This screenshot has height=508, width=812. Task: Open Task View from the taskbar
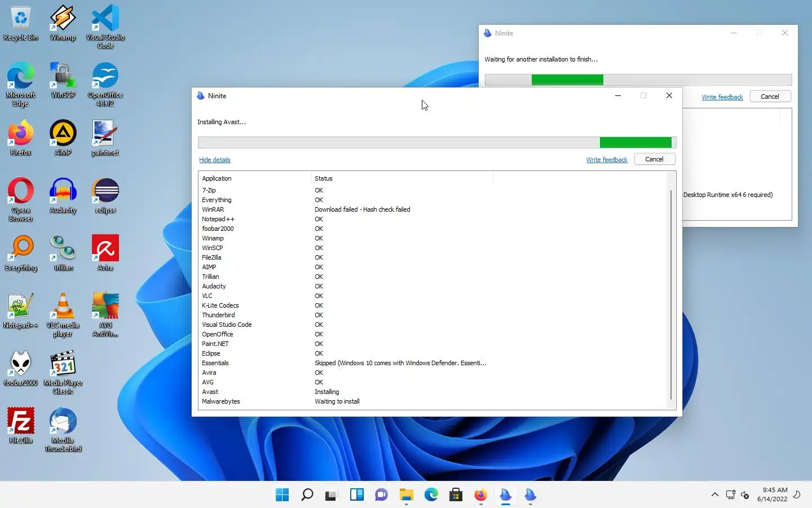click(x=332, y=495)
